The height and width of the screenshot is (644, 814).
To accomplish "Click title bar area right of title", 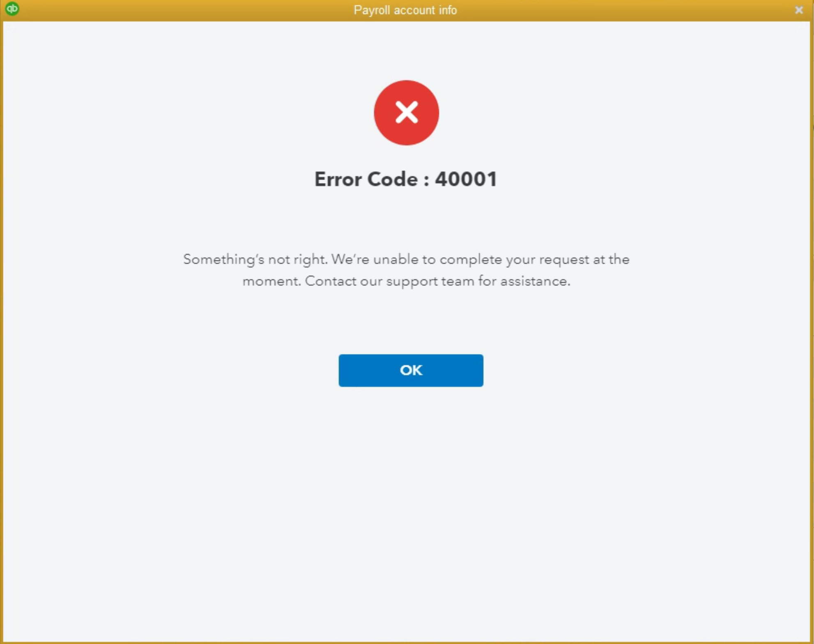I will (624, 10).
